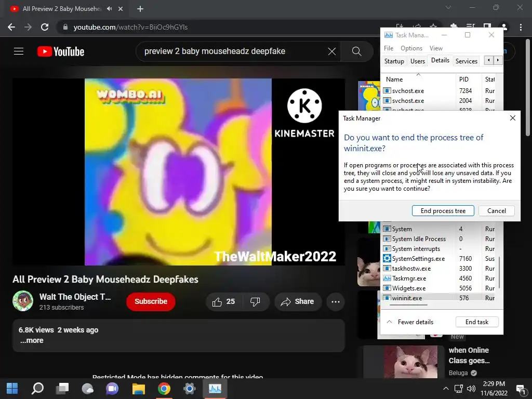Screen dimensions: 532x399
Task: Open notification center icon
Action: pos(521,389)
